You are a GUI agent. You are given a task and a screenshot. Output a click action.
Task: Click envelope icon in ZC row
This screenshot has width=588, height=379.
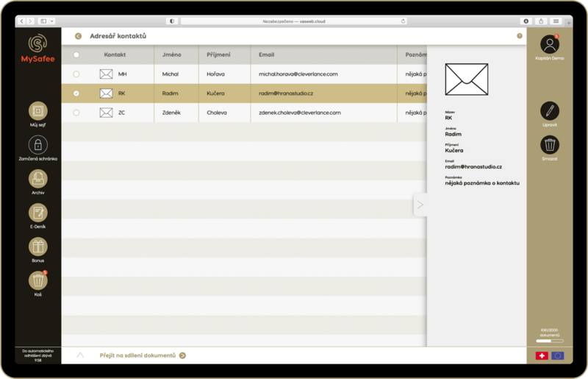point(106,113)
